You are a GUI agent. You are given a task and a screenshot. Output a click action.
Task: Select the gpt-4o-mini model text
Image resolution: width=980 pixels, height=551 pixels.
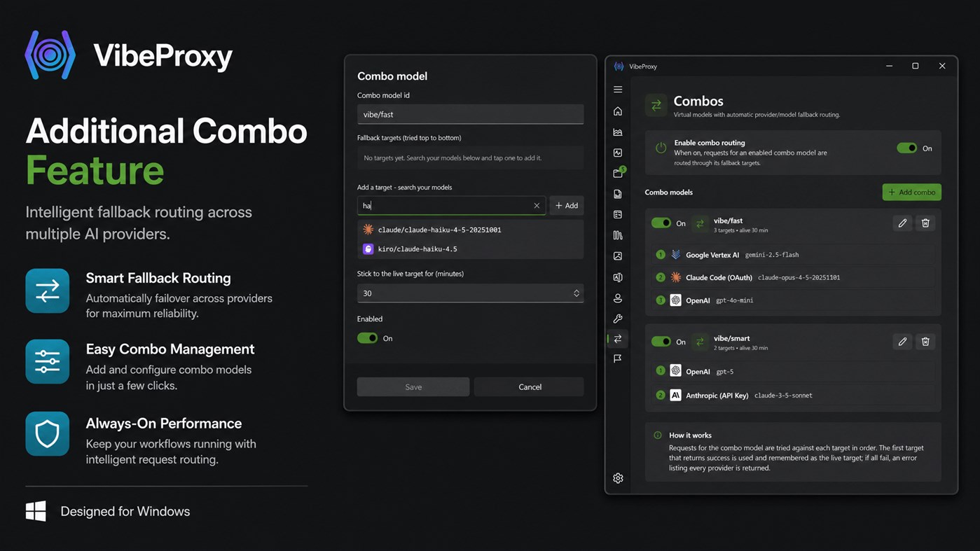(x=734, y=300)
